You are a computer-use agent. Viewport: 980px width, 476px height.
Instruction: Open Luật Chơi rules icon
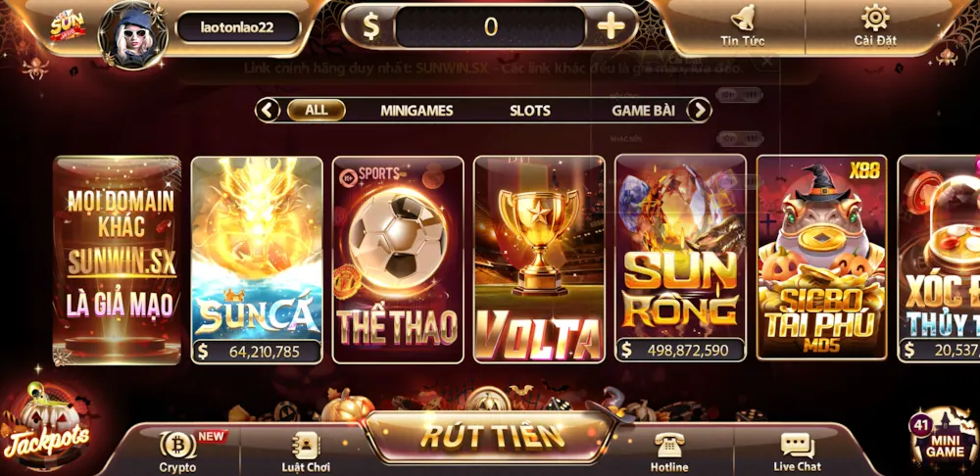(x=306, y=446)
